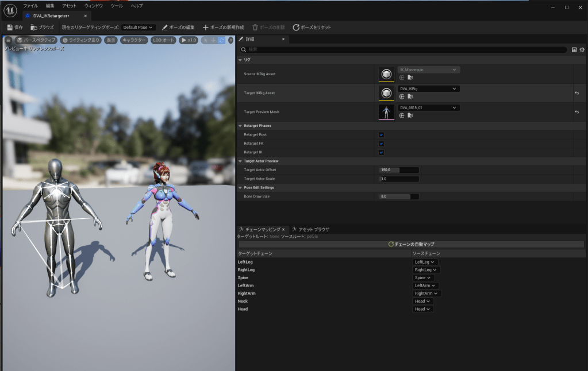
Task: Reset Target IKRig Asset to default arrow
Action: (577, 93)
